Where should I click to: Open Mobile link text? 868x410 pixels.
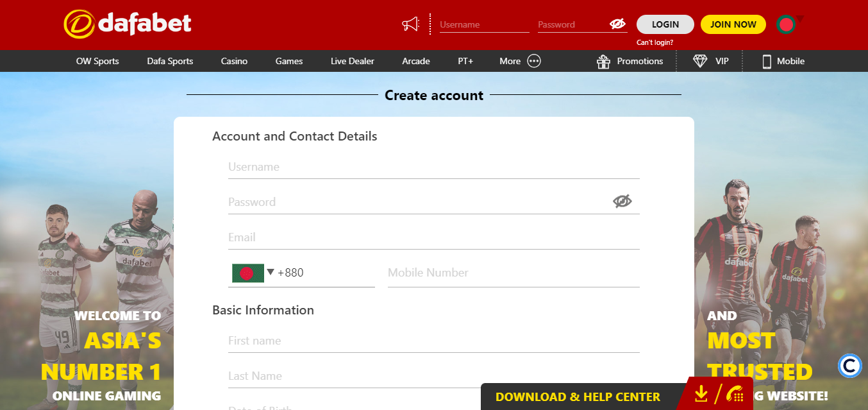[x=790, y=61]
